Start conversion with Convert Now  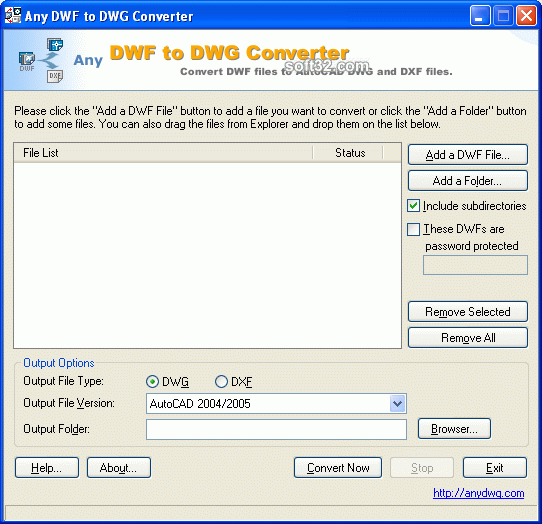[338, 468]
